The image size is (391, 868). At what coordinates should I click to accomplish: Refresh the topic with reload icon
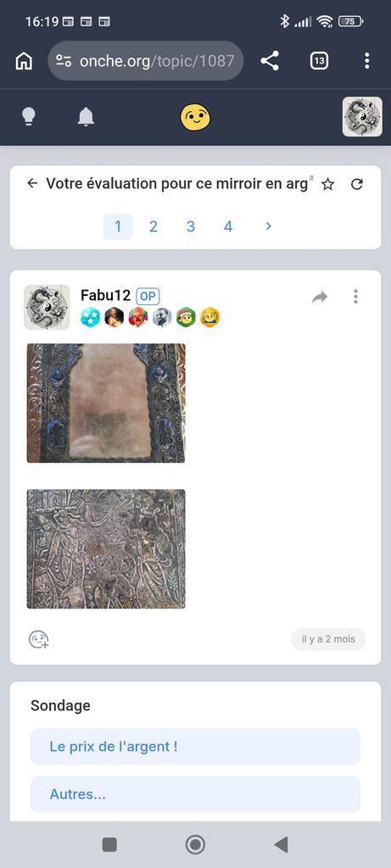(x=357, y=184)
